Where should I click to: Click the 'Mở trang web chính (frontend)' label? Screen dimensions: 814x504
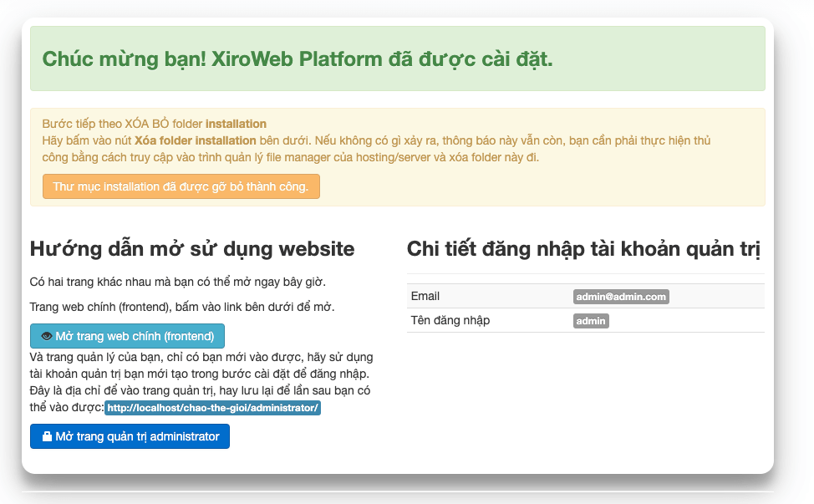pyautogui.click(x=135, y=336)
